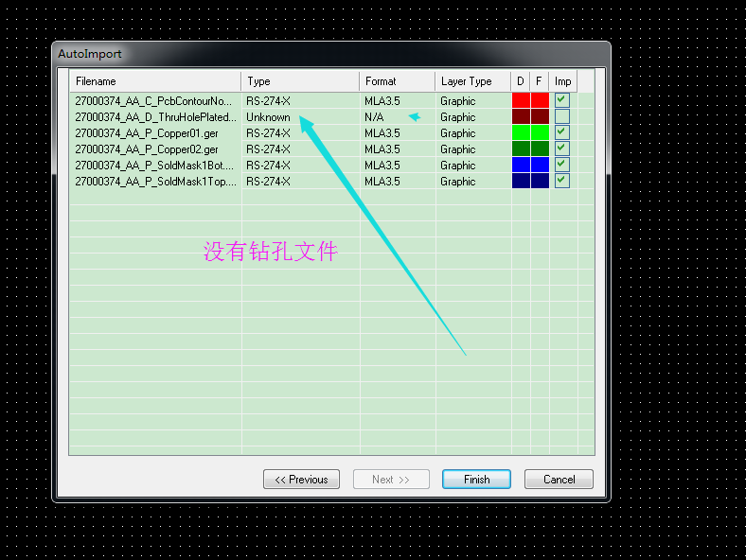Toggle import checkbox for PcbContour file
This screenshot has height=560, width=746.
562,100
